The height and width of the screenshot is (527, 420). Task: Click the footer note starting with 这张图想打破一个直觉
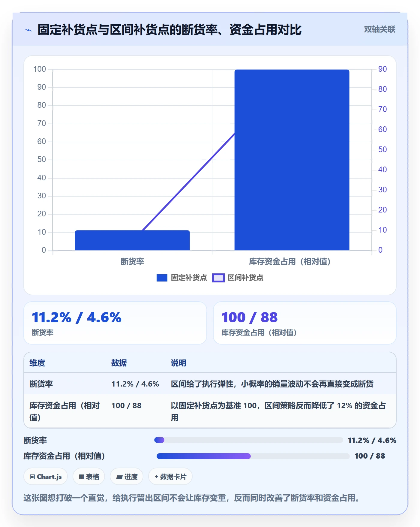[191, 498]
